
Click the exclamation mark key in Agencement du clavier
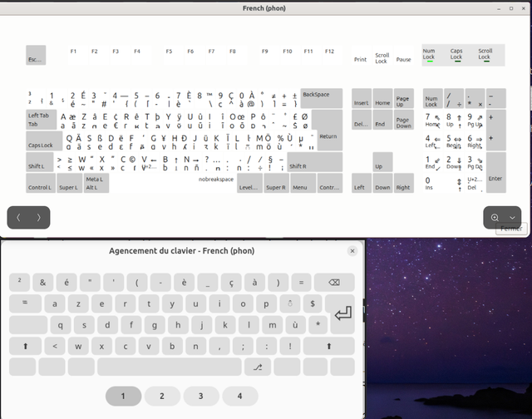click(x=290, y=346)
